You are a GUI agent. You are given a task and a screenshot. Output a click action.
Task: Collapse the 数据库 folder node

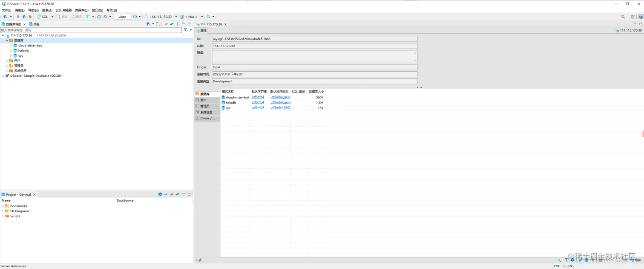coord(7,40)
